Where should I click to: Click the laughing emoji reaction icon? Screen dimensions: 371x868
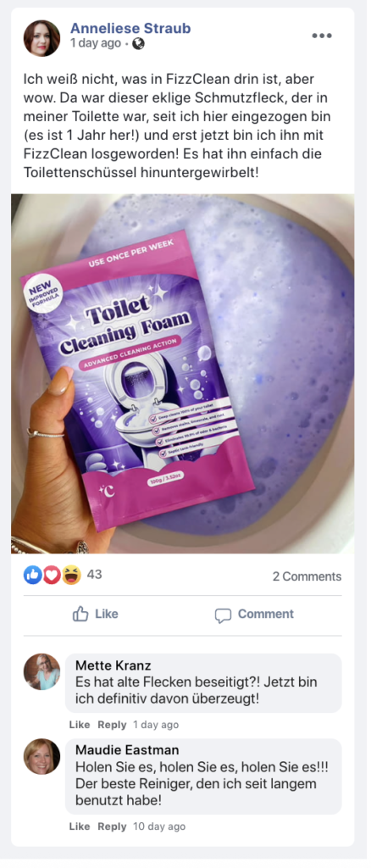pos(71,576)
